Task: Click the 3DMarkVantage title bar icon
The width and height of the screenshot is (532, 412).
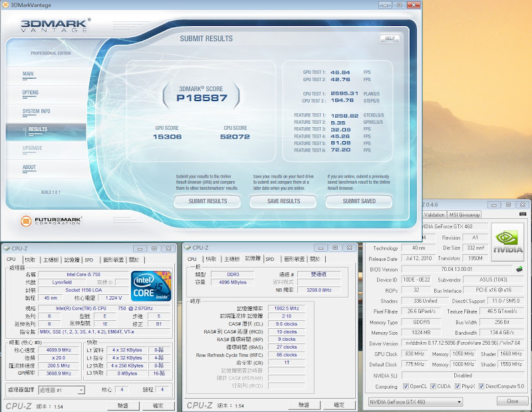Action: point(5,5)
